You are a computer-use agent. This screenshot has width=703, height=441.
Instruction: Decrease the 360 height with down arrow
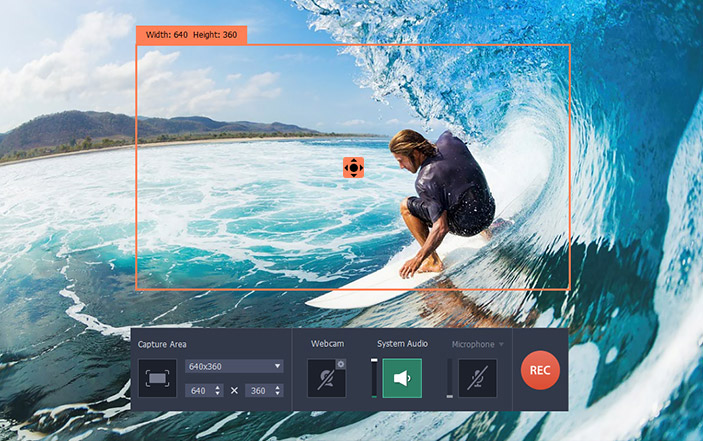coord(278,393)
